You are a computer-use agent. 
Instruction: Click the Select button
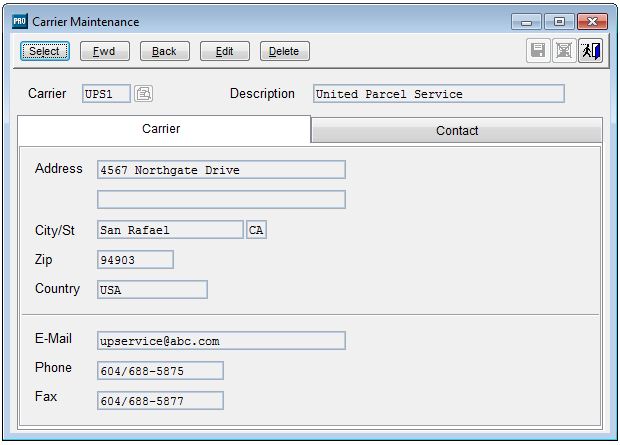pos(45,51)
